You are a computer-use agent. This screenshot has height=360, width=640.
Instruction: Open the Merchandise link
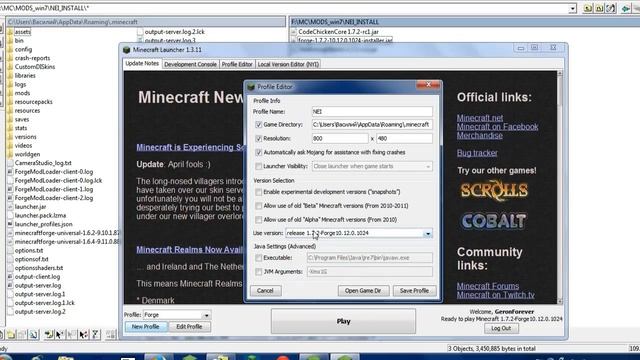[x=480, y=136]
